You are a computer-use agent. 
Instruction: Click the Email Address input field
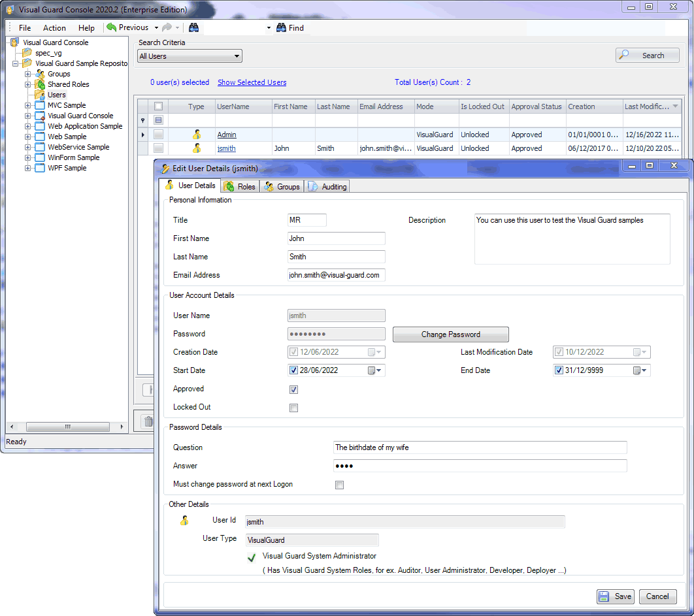pos(336,275)
